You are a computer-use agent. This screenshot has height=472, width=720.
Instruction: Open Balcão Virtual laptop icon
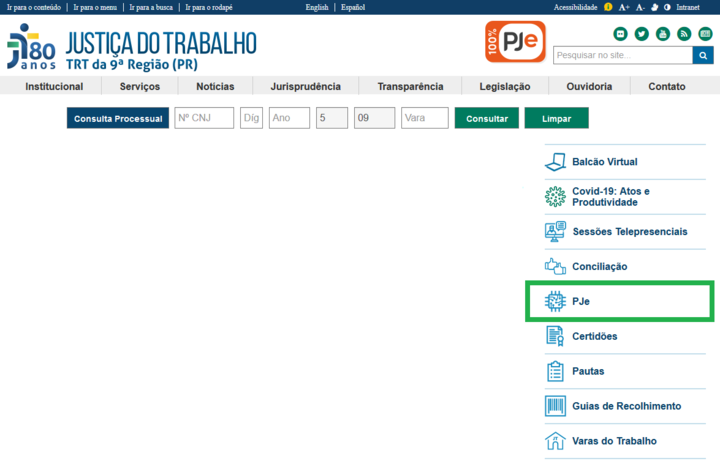[x=555, y=162]
